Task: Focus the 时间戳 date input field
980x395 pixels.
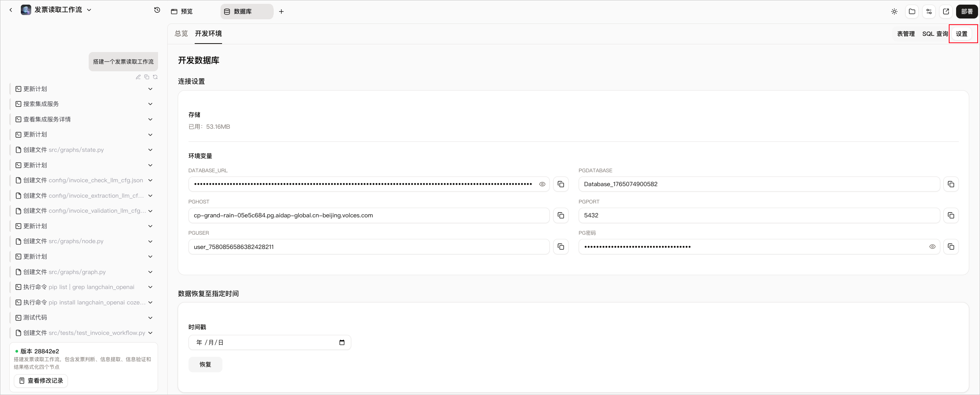Action: pyautogui.click(x=270, y=343)
